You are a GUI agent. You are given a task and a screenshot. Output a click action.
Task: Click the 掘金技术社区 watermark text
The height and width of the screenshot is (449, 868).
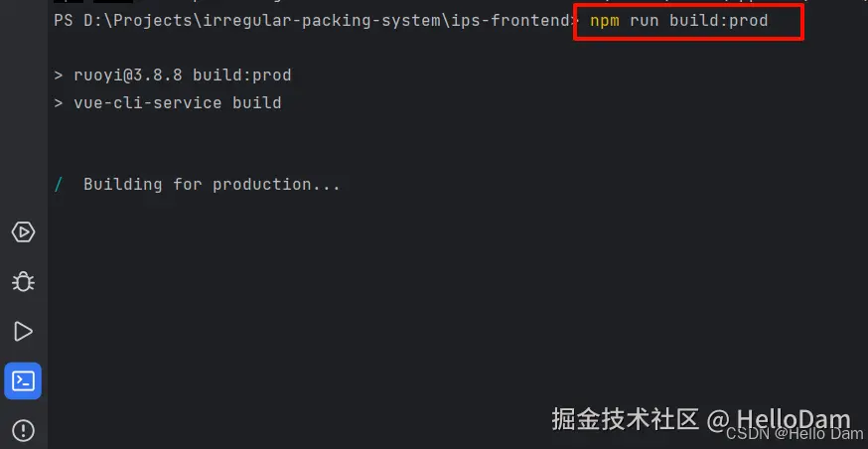(x=625, y=419)
